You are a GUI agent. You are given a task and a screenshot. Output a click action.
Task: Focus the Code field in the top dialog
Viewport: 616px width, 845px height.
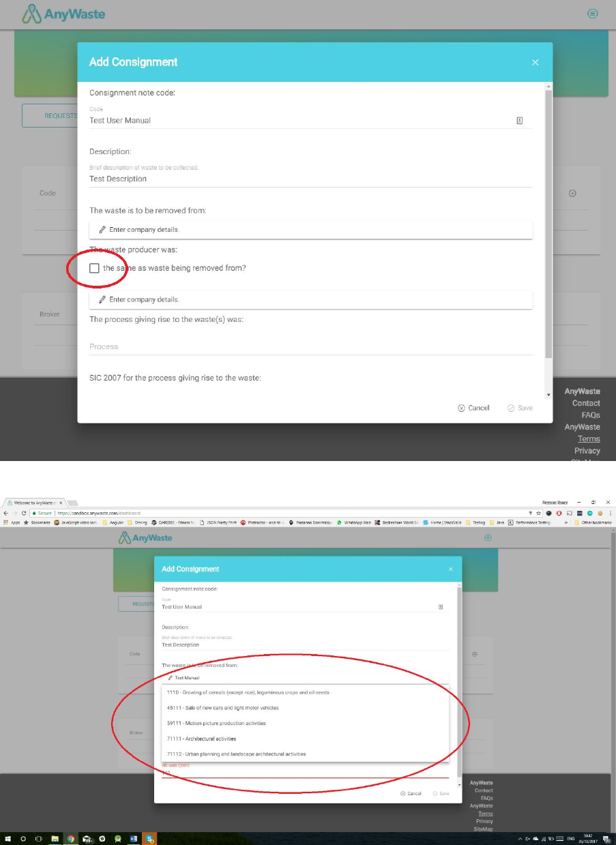310,121
